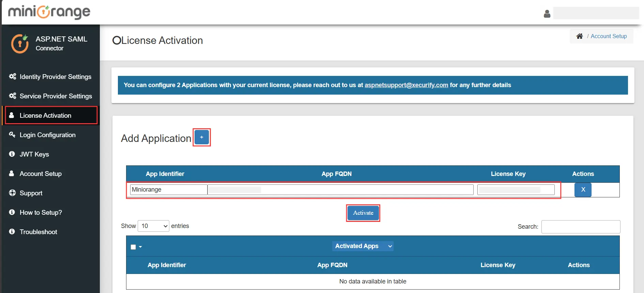Click aspnetsupport@xecurify.com email link
644x293 pixels.
pyautogui.click(x=406, y=85)
